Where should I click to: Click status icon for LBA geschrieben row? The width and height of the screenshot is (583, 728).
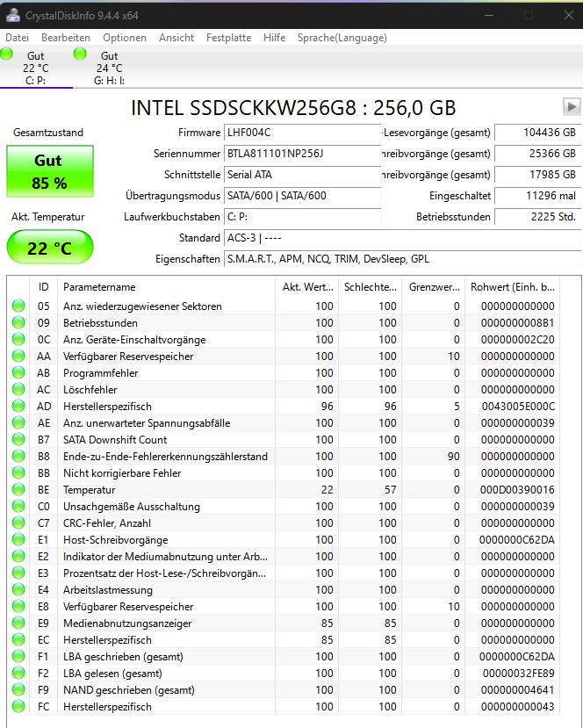pyautogui.click(x=18, y=657)
